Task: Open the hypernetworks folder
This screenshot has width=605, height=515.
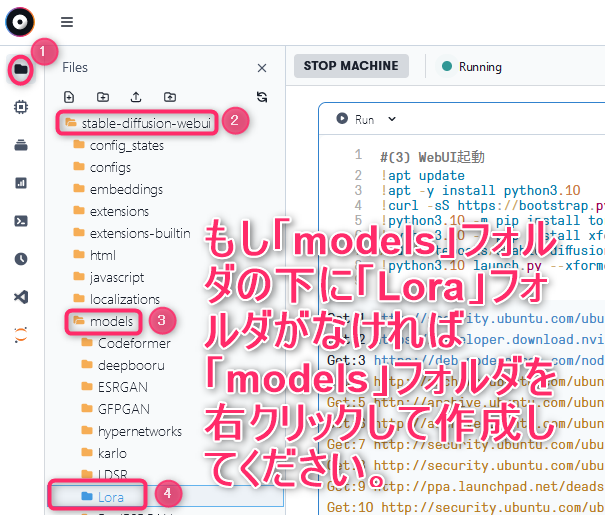Action: pyautogui.click(x=132, y=431)
